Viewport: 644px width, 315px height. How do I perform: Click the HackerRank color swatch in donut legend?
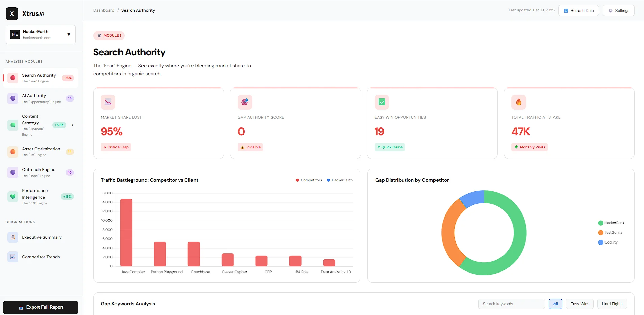(601, 223)
